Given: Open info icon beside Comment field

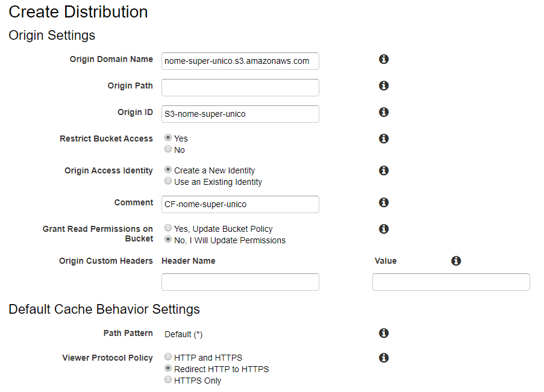Looking at the screenshot, I should [383, 202].
